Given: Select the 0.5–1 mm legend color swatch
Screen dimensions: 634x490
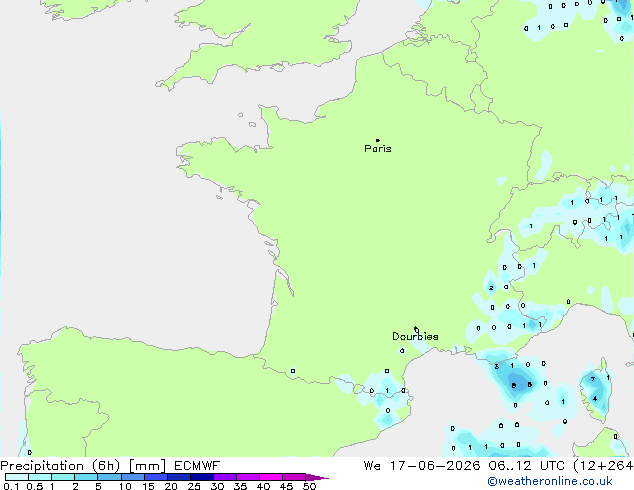Looking at the screenshot, I should coord(40,477).
